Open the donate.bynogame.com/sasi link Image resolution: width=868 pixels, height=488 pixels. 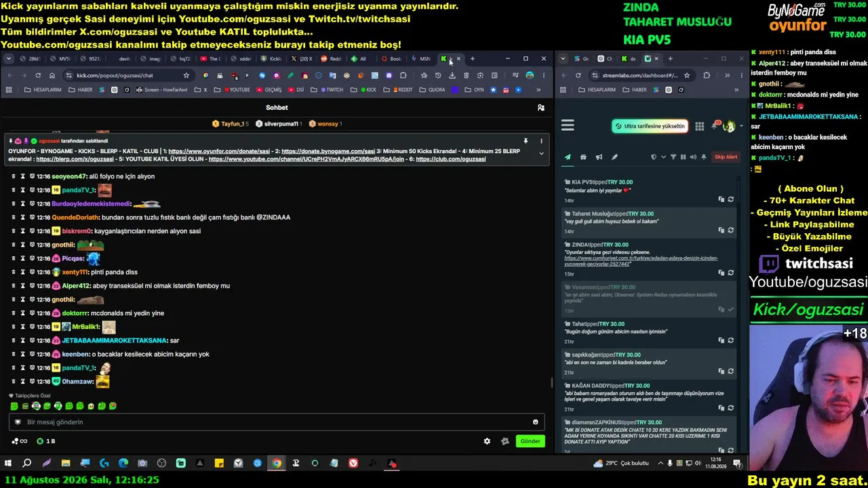pyautogui.click(x=328, y=151)
